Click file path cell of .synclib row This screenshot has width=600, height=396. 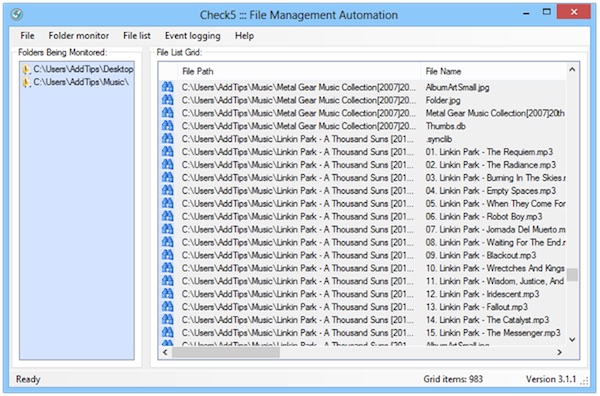point(298,139)
